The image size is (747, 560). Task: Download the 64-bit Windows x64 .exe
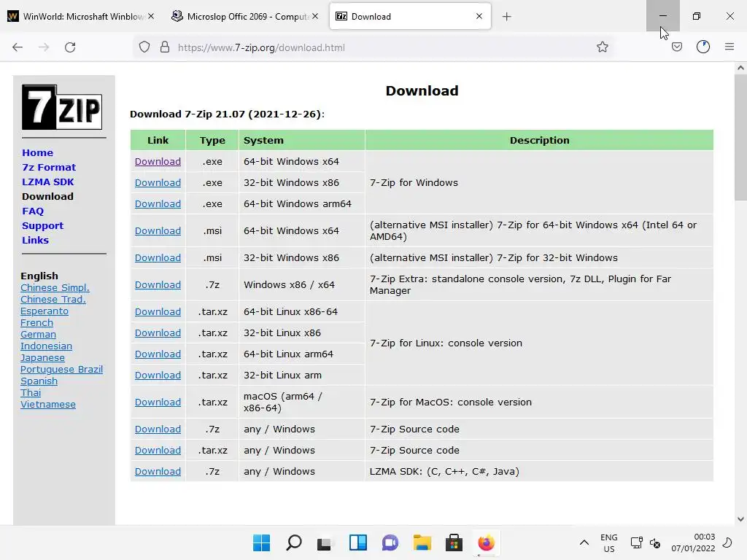coord(158,161)
